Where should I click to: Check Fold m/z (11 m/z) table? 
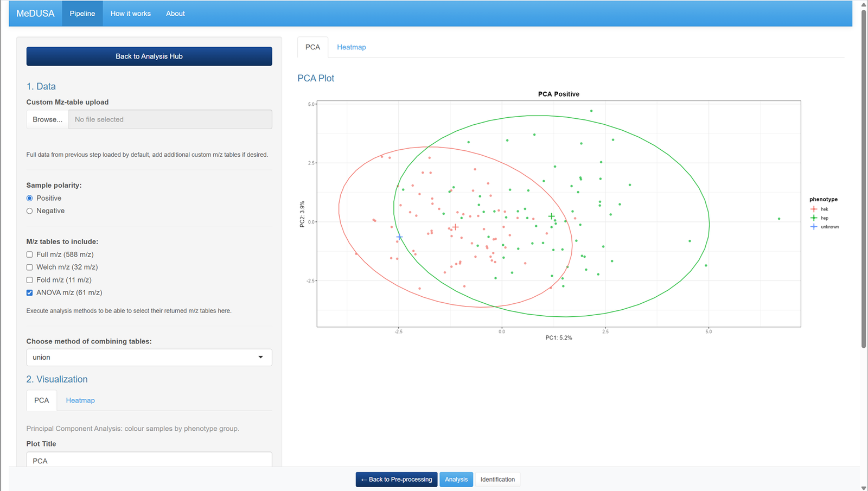pyautogui.click(x=30, y=280)
